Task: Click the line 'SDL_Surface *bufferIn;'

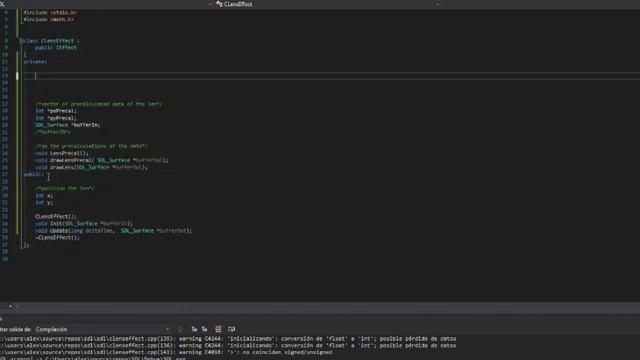Action: coord(67,125)
